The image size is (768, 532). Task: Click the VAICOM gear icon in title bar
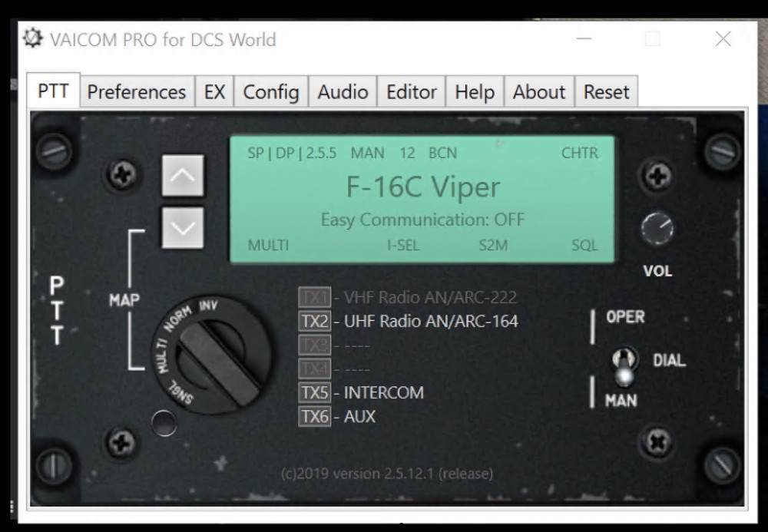(33, 38)
